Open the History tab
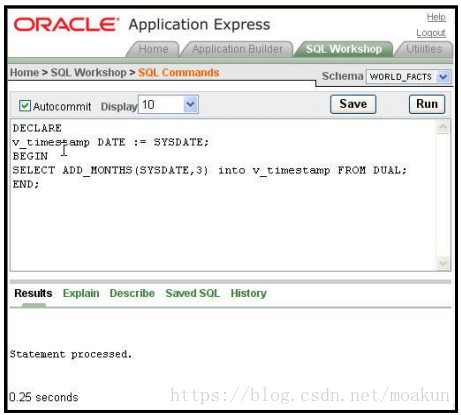 249,293
